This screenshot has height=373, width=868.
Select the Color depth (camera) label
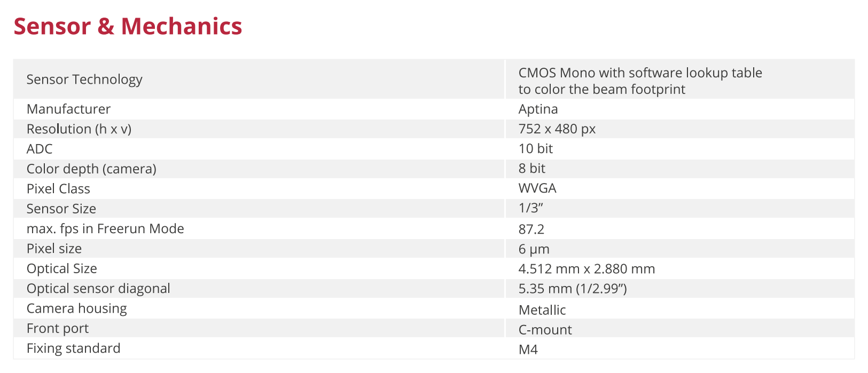pos(91,169)
